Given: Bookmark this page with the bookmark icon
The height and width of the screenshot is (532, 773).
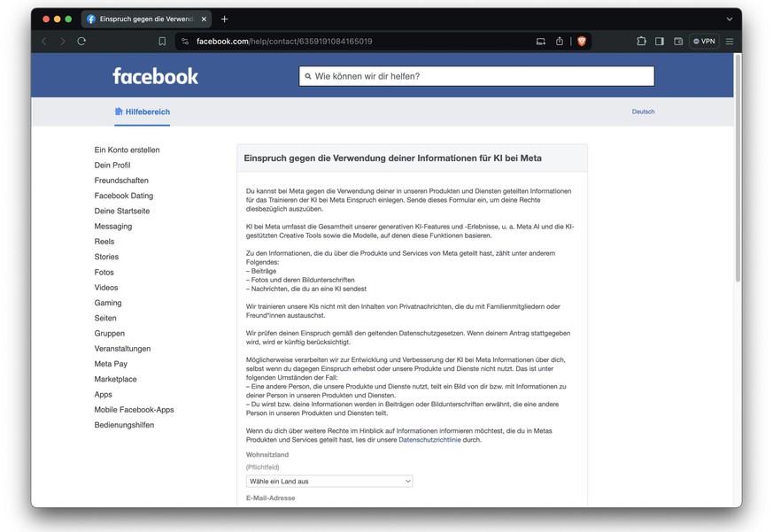Looking at the screenshot, I should pos(162,42).
